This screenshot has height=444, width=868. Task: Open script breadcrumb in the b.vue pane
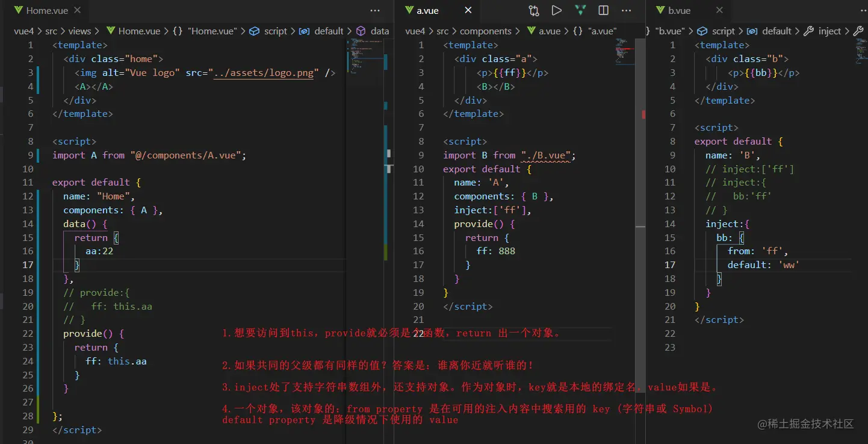point(716,31)
